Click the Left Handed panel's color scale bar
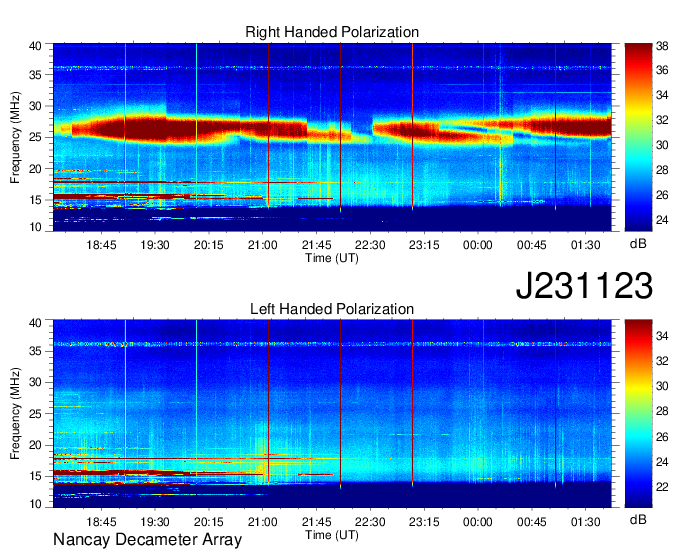Viewport: 680px width, 552px height. tap(638, 413)
